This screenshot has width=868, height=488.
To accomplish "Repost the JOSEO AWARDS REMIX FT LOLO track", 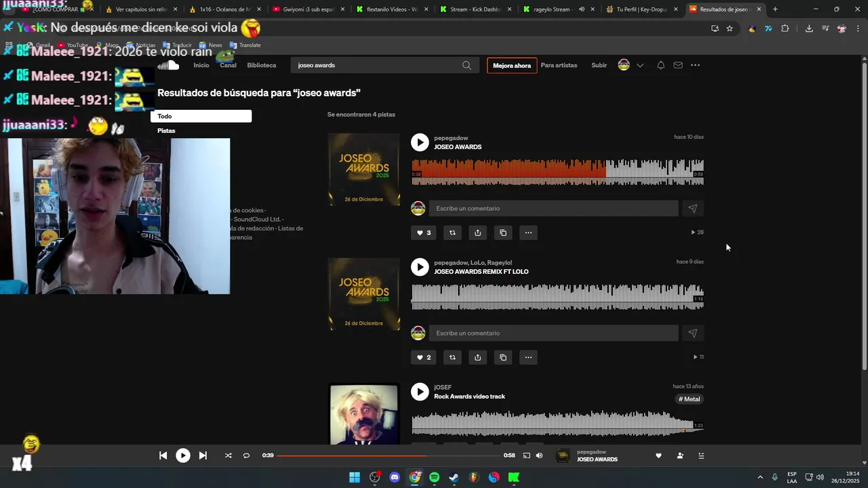I will 452,357.
